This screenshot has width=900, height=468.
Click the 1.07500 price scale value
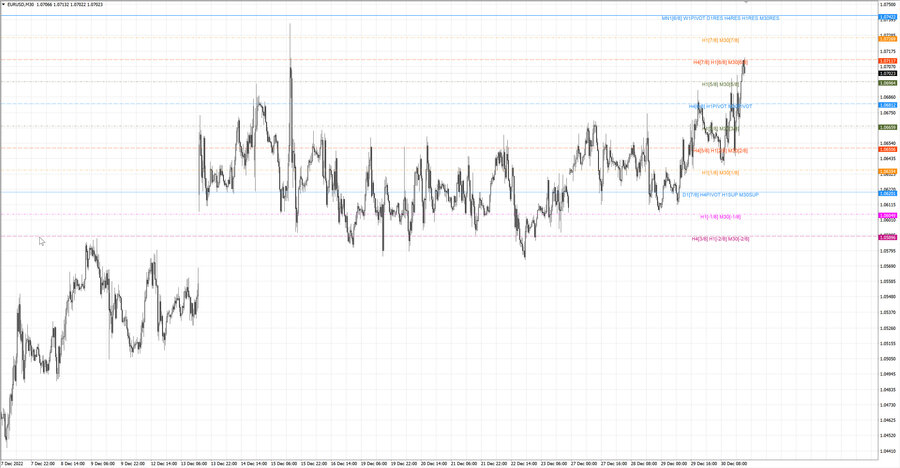tap(888, 5)
